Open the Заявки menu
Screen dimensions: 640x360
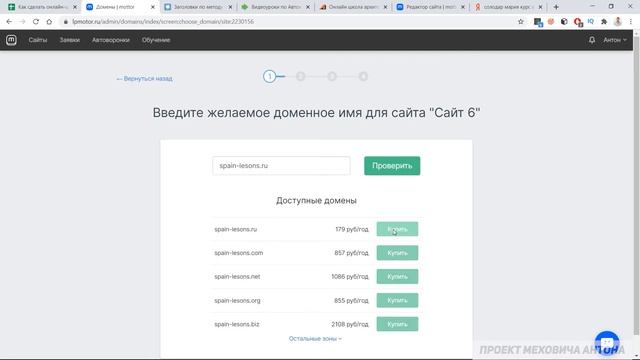[x=69, y=40]
